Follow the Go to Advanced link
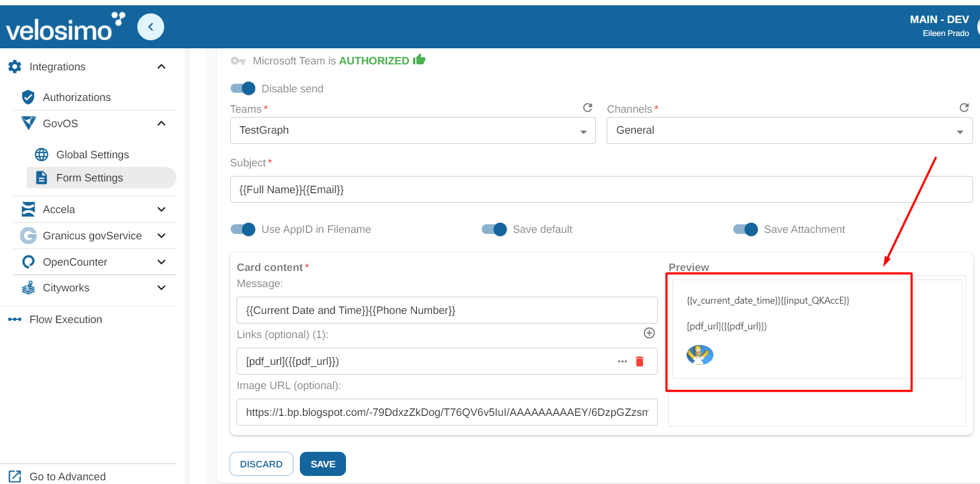Viewport: 980px width, 484px height. point(68,476)
